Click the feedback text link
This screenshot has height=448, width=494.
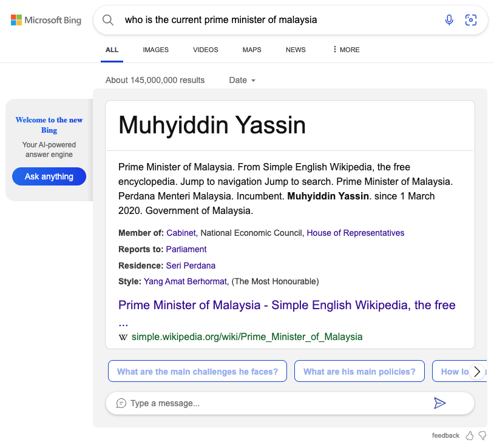coord(445,435)
